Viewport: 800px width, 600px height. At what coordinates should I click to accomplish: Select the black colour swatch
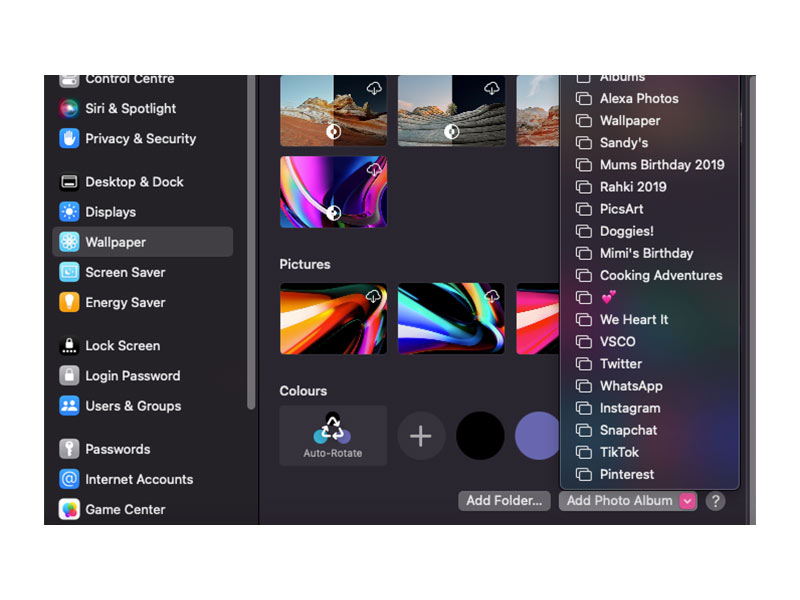(x=480, y=436)
